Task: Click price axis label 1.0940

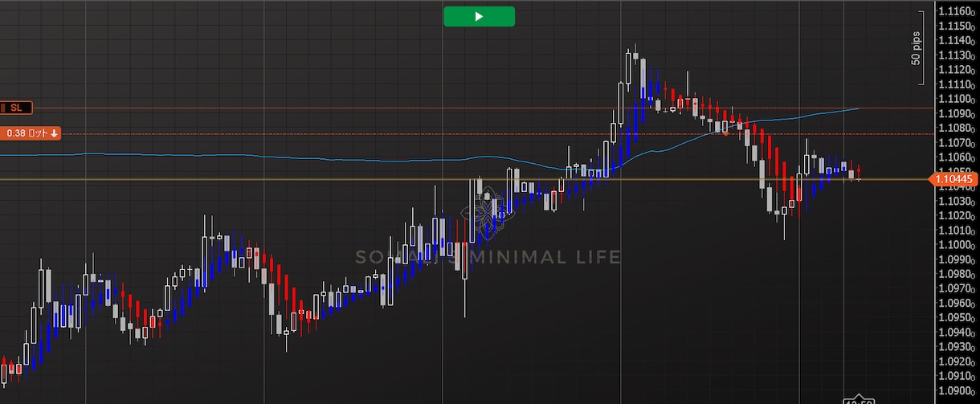Action: tap(958, 332)
